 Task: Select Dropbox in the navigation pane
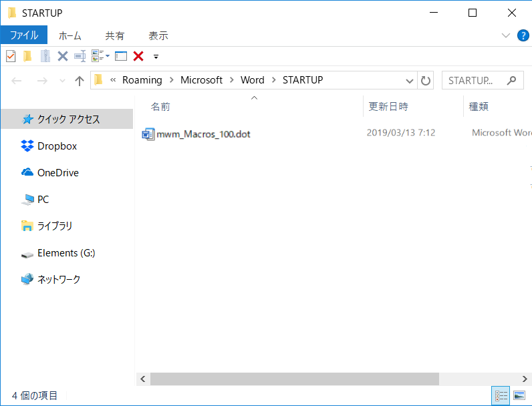click(x=57, y=146)
